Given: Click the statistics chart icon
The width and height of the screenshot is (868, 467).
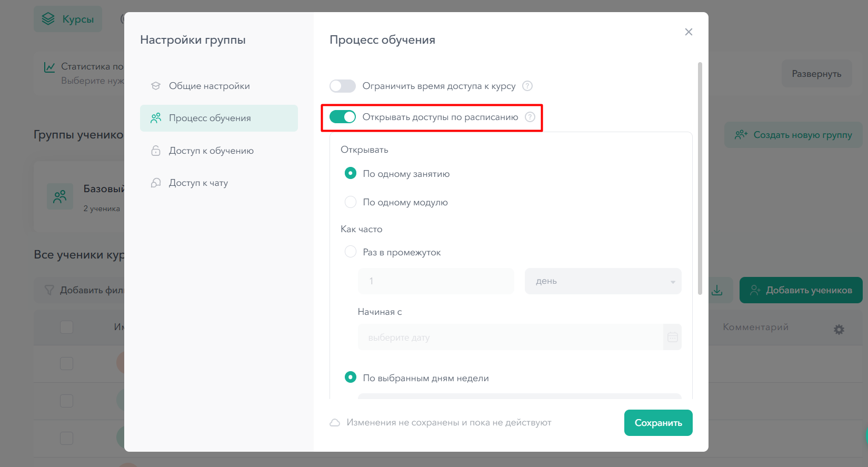Looking at the screenshot, I should [49, 67].
